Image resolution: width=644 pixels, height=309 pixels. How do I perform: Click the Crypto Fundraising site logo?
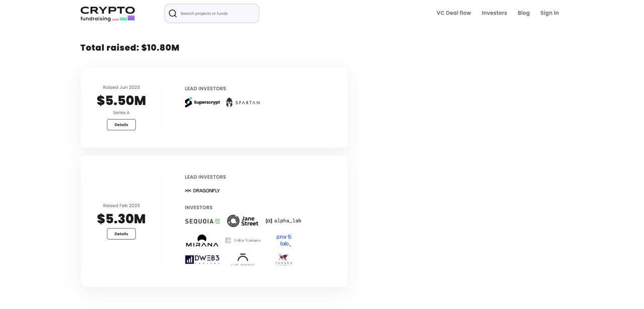(108, 14)
